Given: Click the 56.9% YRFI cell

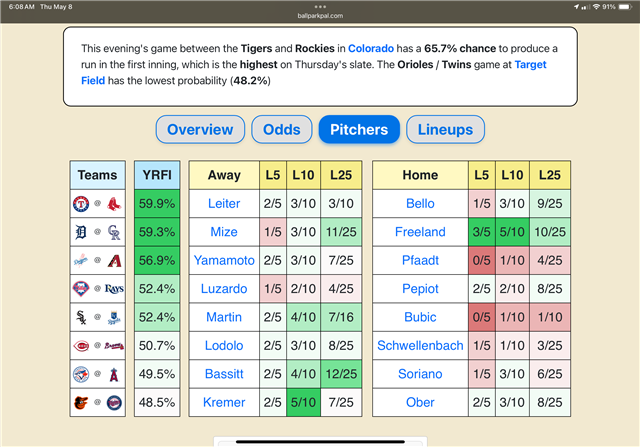Looking at the screenshot, I should coord(157,260).
